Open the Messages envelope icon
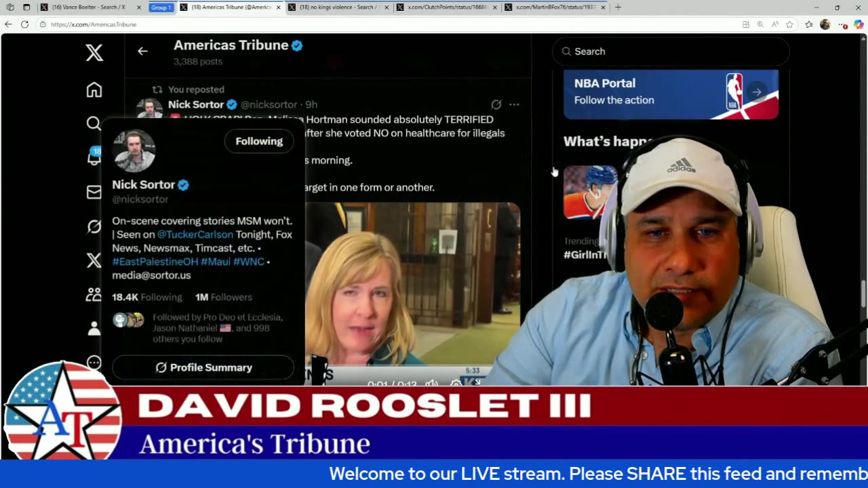The width and height of the screenshot is (868, 488). 94,192
